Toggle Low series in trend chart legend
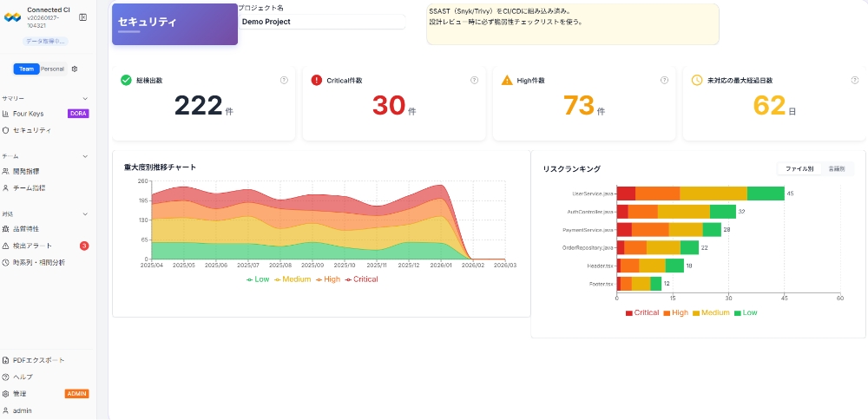868x420 pixels. [258, 279]
